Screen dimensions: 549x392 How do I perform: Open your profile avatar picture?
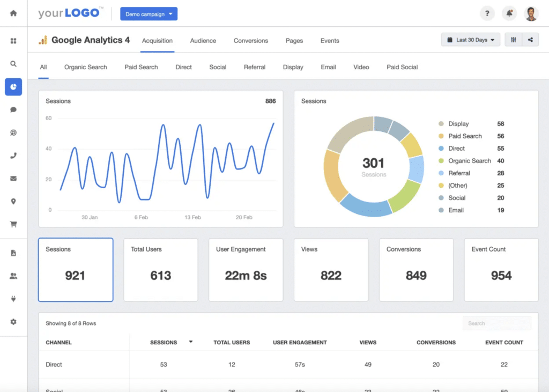click(x=531, y=13)
